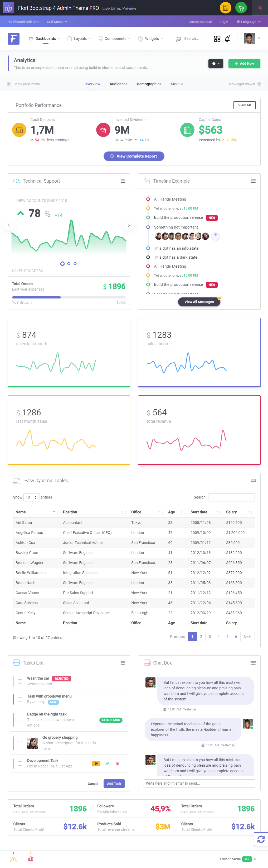
Task: Click the chat message input box
Action: (199, 784)
